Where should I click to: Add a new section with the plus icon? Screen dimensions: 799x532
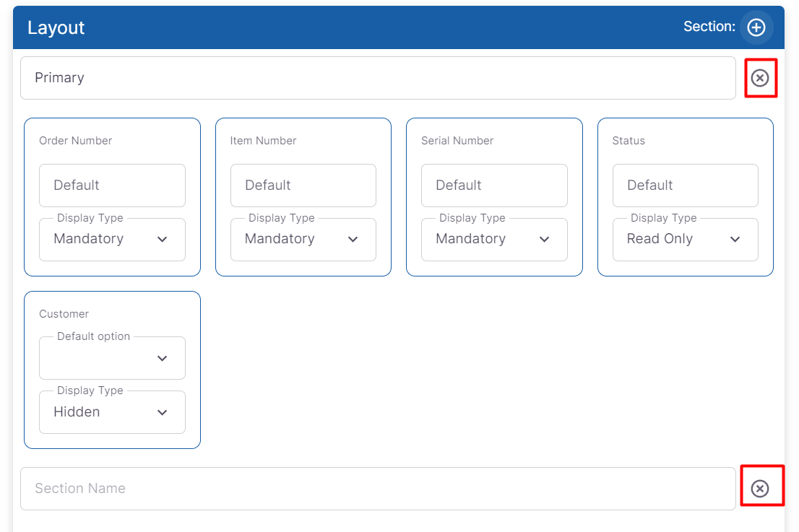(756, 27)
